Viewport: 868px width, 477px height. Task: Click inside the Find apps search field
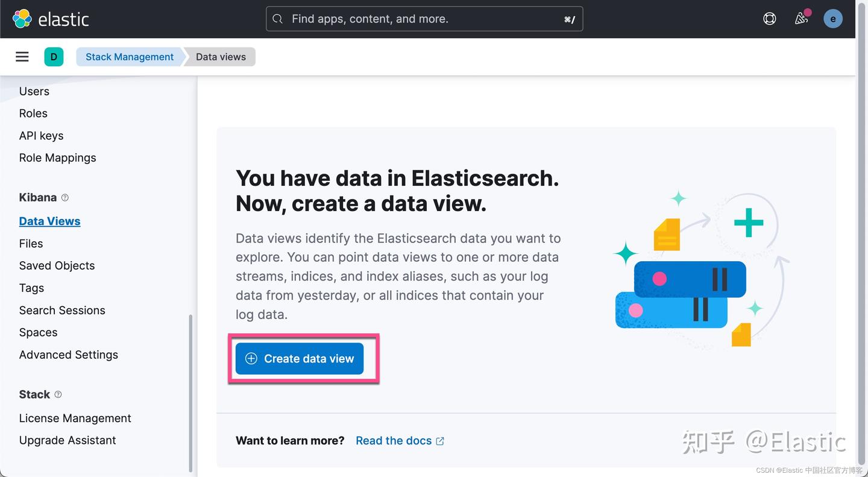pyautogui.click(x=422, y=19)
